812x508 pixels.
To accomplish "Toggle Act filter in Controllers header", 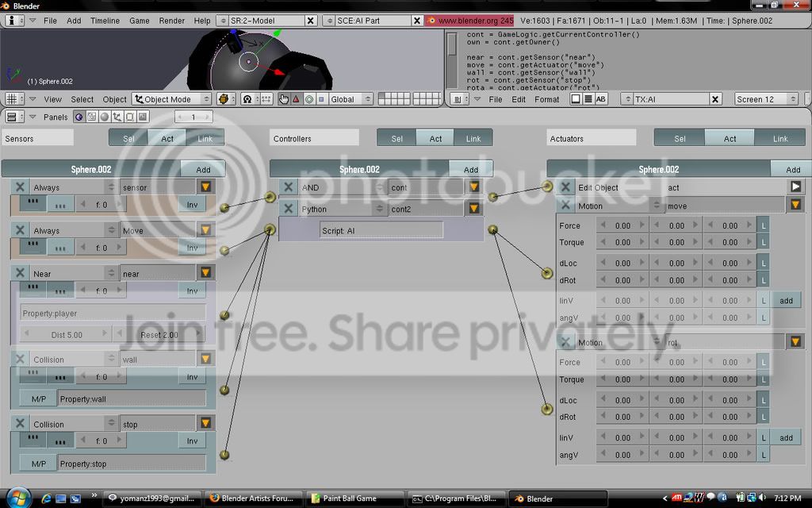I will 435,138.
